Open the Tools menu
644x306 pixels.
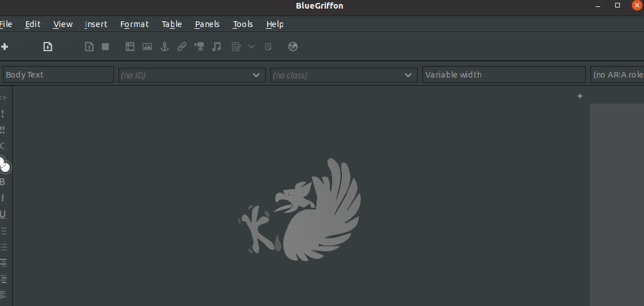click(x=243, y=24)
